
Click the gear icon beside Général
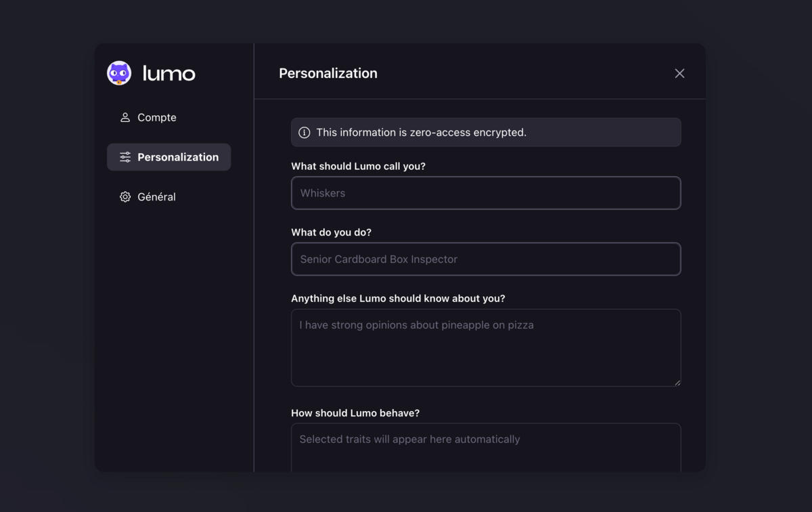[x=125, y=197]
